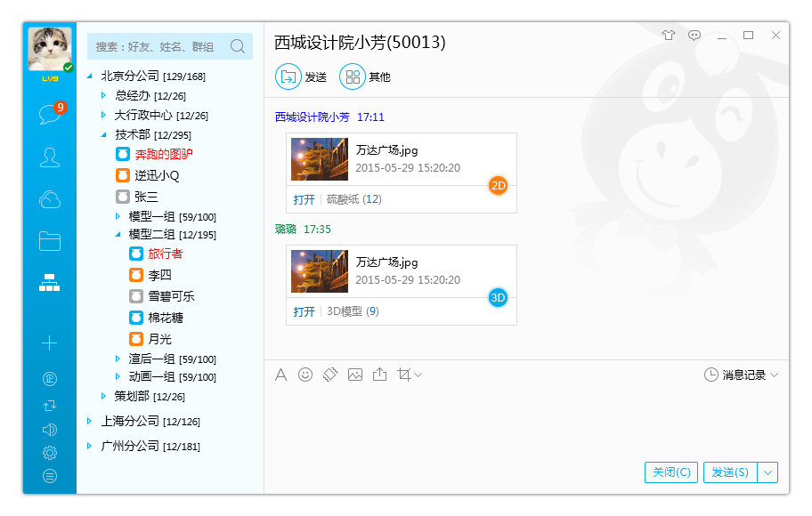Image resolution: width=812 pixels, height=516 pixels.
Task: Click the search magnifier icon
Action: click(x=237, y=46)
